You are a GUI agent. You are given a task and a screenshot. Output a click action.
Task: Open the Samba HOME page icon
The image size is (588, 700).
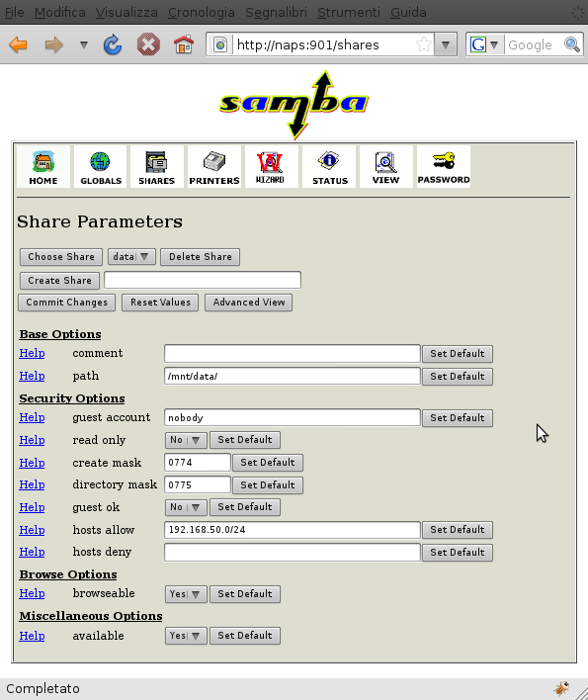(x=43, y=166)
